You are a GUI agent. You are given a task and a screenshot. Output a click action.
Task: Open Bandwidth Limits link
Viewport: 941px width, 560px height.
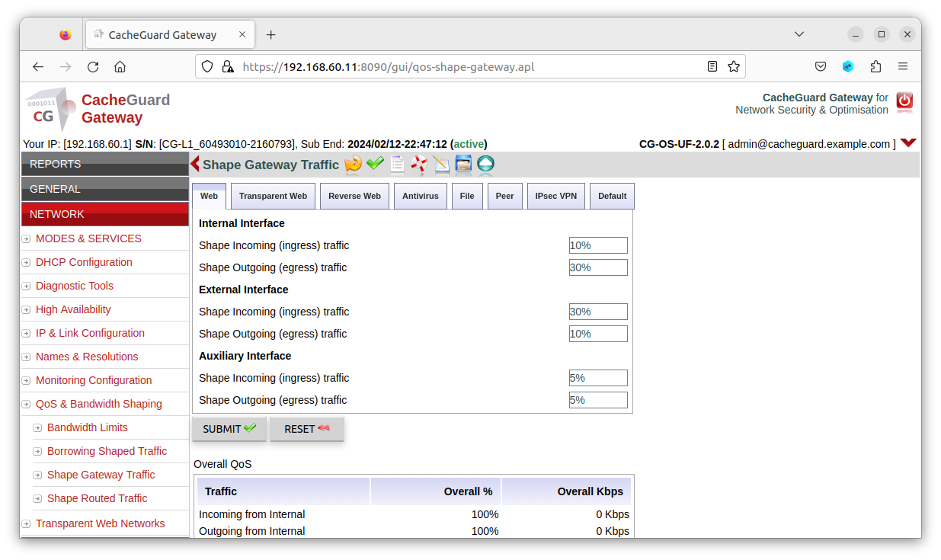coord(88,427)
